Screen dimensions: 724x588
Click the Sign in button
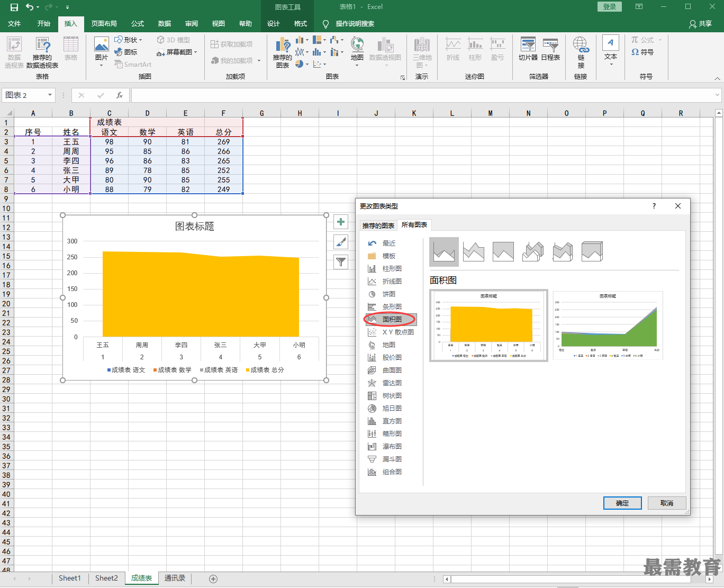point(610,7)
